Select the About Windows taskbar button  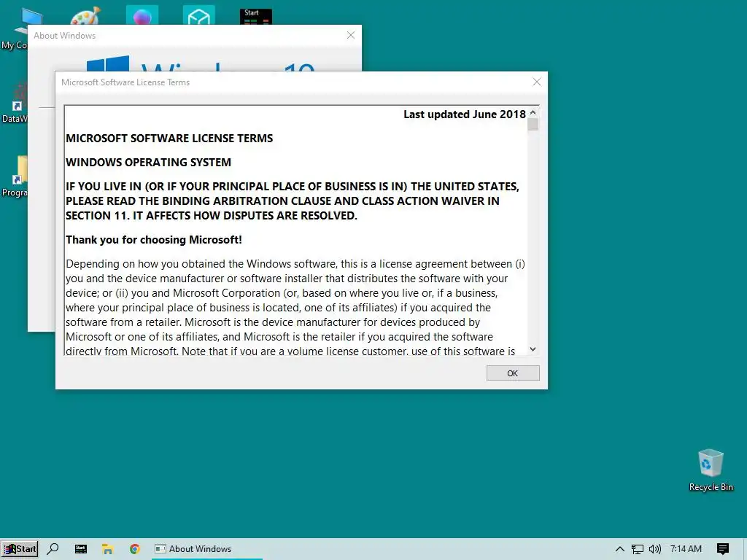(207, 549)
